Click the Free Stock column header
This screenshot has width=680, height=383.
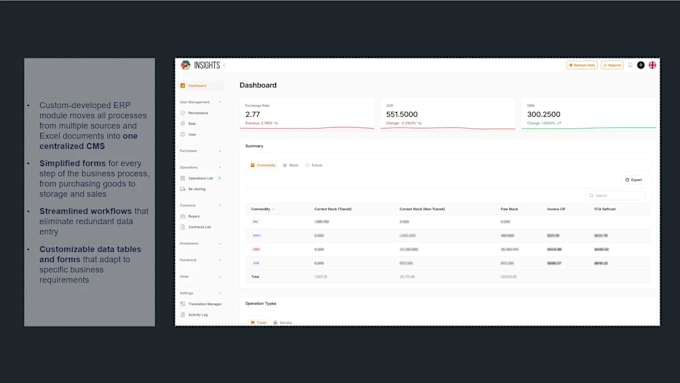[509, 209]
